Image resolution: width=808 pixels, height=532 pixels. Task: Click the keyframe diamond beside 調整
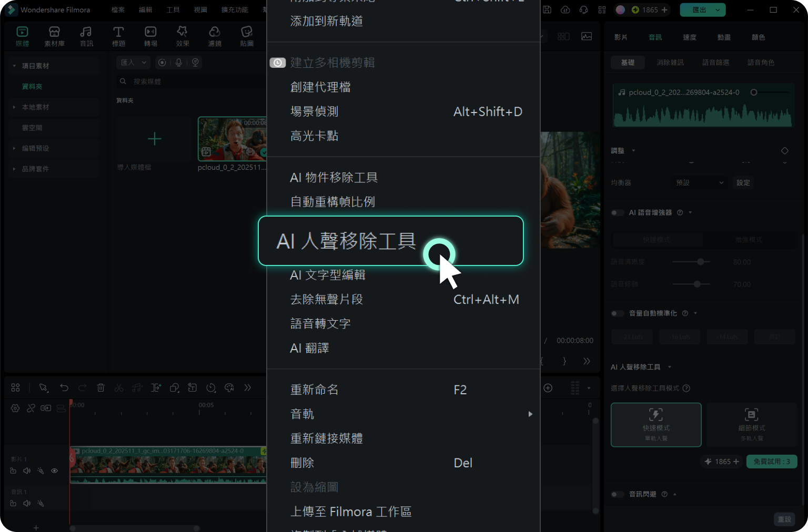(785, 150)
